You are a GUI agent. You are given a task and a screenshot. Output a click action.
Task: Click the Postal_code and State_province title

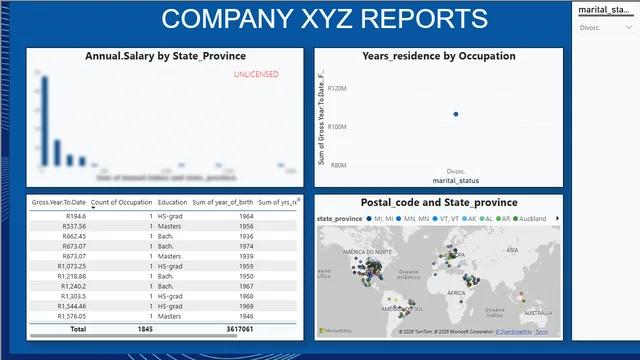click(x=439, y=202)
